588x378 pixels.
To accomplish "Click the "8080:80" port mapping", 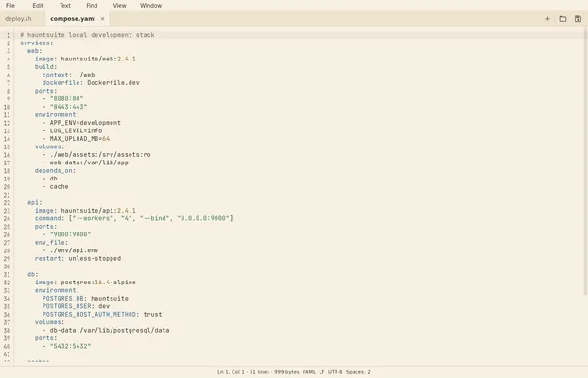I will pyautogui.click(x=66, y=98).
